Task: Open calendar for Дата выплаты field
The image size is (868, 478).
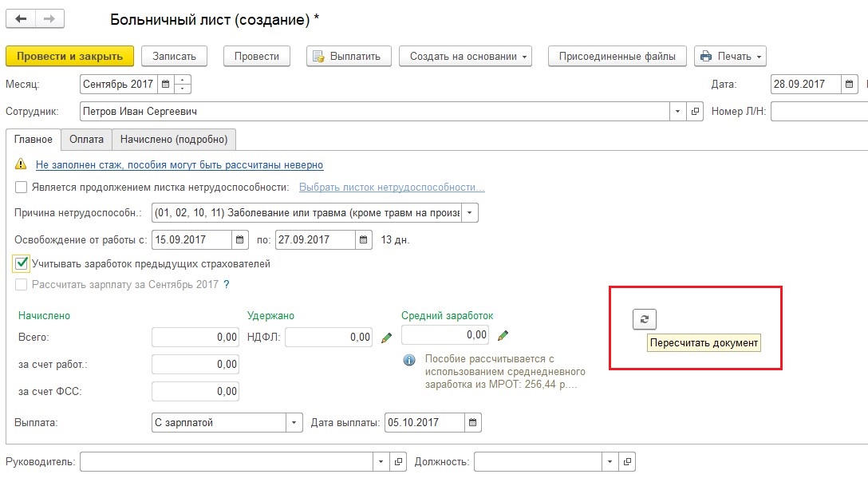Action: (473, 422)
